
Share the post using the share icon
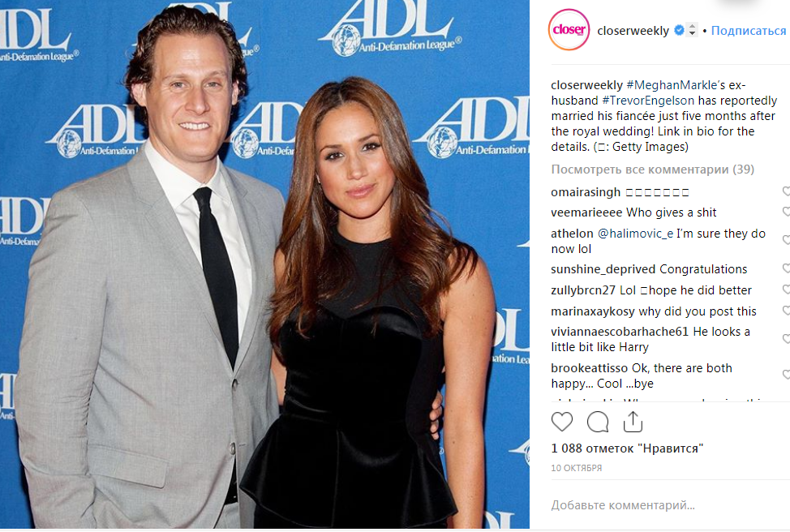click(633, 422)
